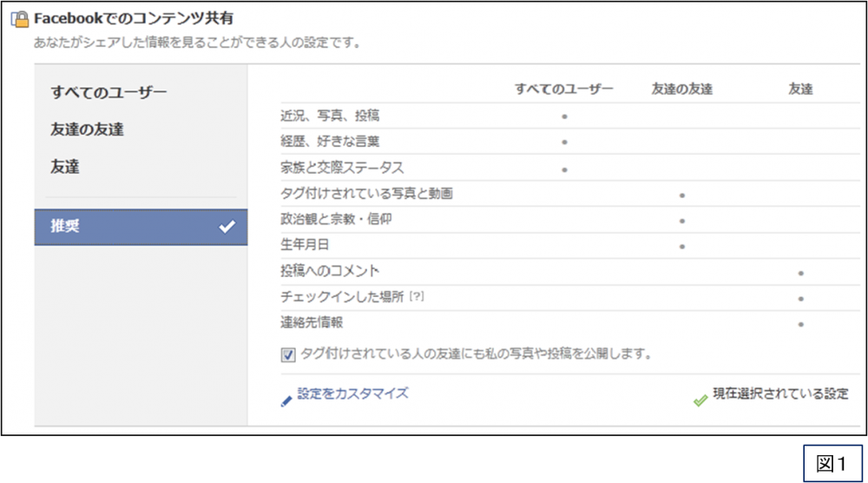This screenshot has width=868, height=483.
Task: Click the 政治観と宗教・信仰 row label
Action: pos(336,219)
